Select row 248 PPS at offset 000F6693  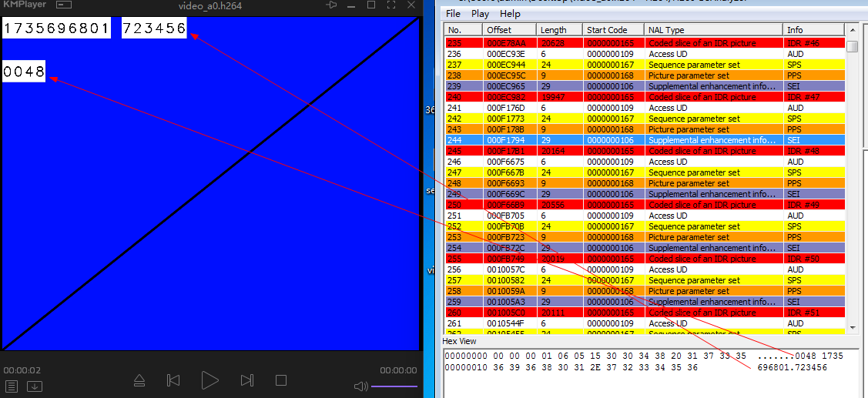pyautogui.click(x=645, y=183)
